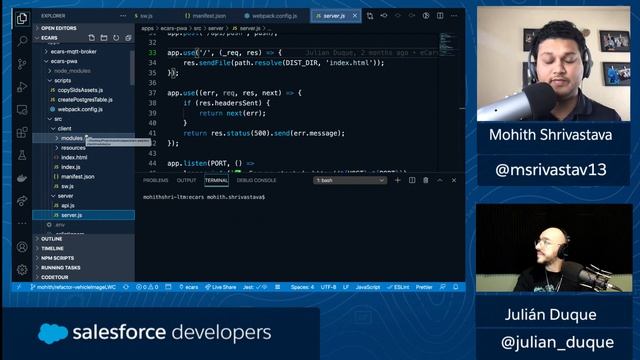Viewport: 640px width, 360px height.
Task: Open the Debug Console panel tab
Action: pyautogui.click(x=256, y=180)
